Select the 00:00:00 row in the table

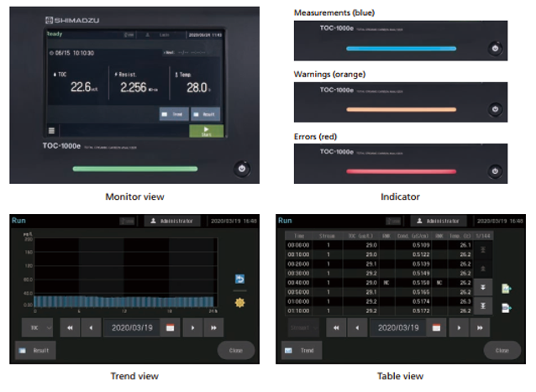pyautogui.click(x=379, y=245)
